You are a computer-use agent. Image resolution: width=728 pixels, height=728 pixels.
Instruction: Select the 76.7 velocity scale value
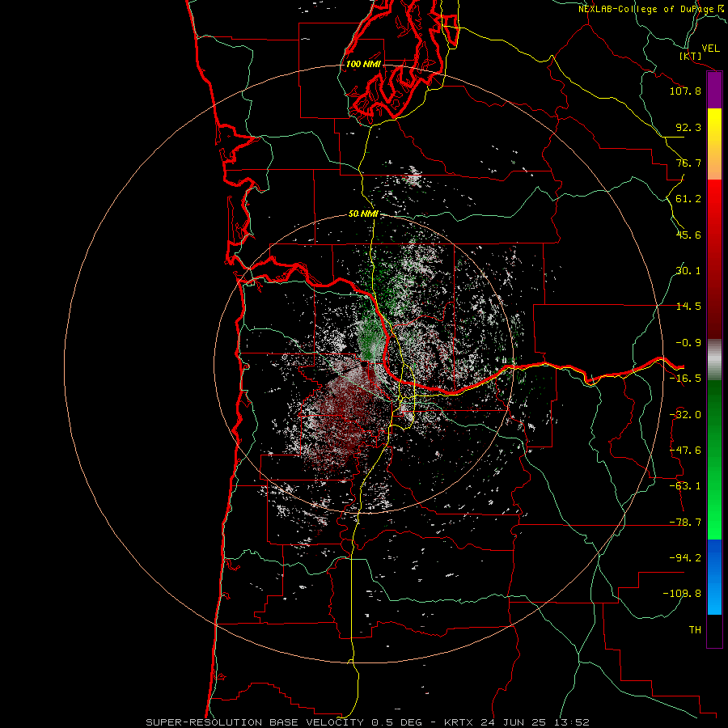(x=688, y=163)
